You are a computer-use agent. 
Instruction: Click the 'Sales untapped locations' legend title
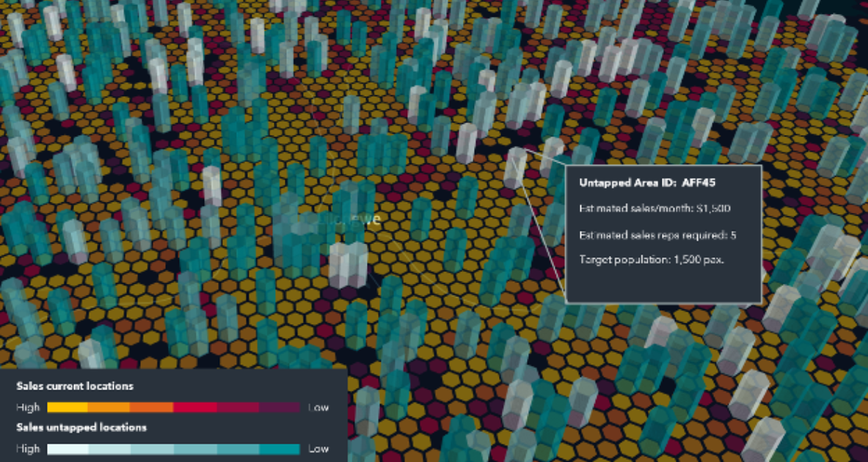pos(81,427)
